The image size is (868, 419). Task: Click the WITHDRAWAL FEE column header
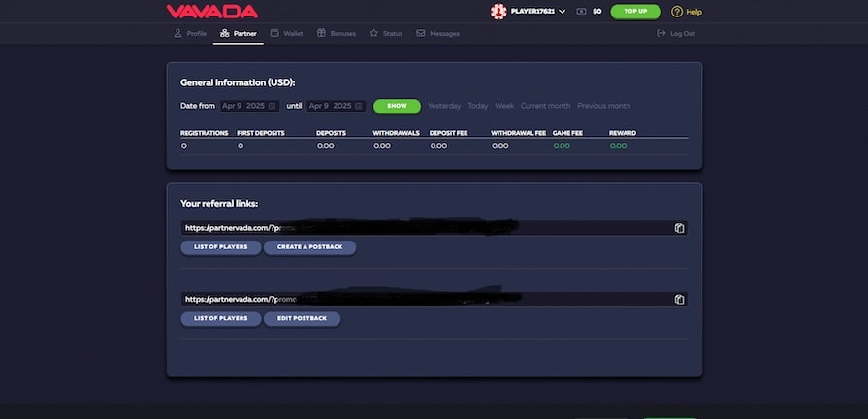pos(519,133)
